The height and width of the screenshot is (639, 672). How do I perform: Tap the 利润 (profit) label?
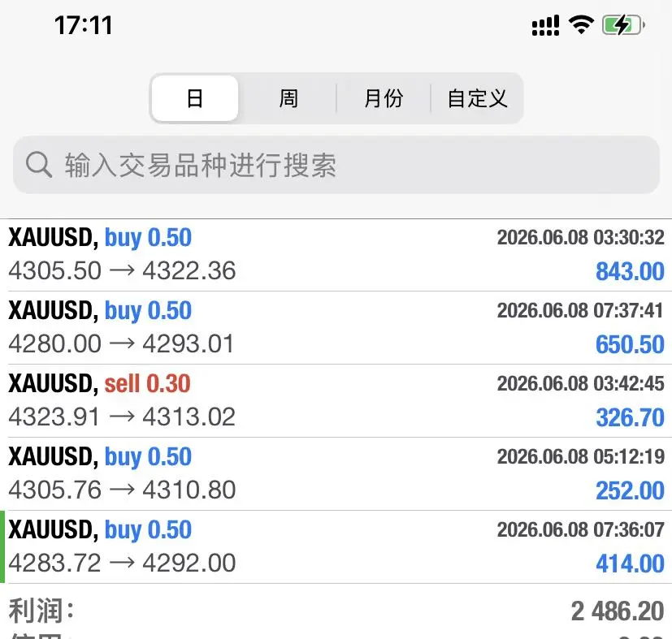[x=41, y=611]
